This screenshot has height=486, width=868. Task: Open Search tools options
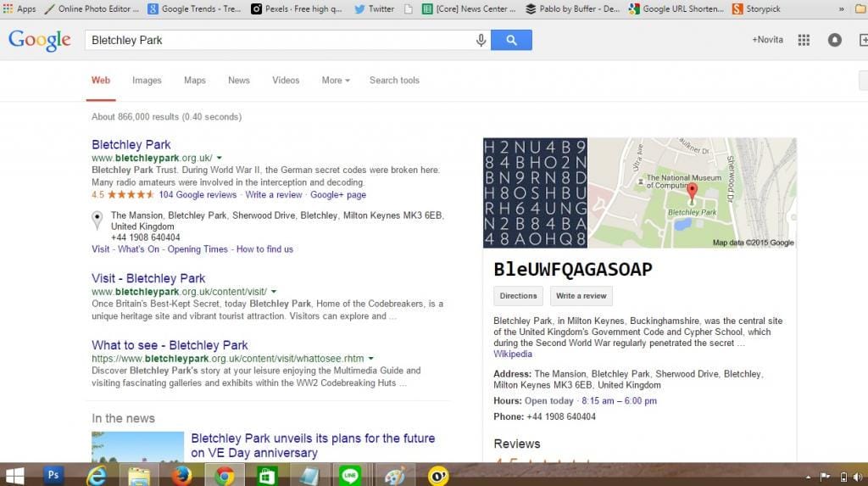click(x=394, y=81)
